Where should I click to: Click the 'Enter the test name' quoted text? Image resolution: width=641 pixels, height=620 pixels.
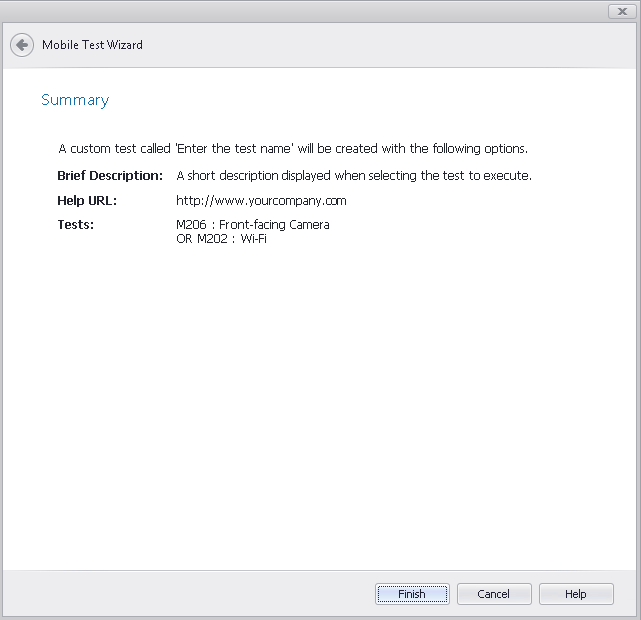pos(231,149)
